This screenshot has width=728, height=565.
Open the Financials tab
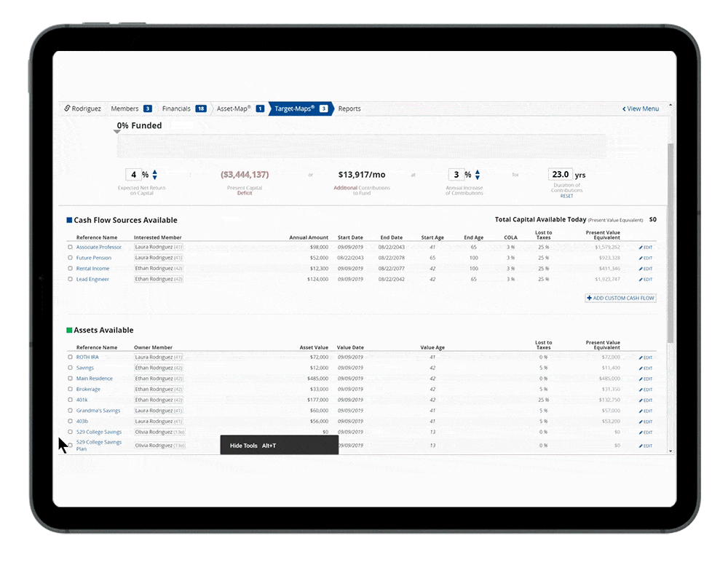pos(184,108)
